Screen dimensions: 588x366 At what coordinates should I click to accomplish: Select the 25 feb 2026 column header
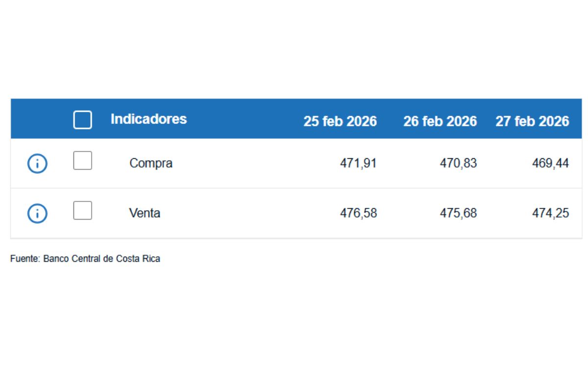(x=340, y=121)
